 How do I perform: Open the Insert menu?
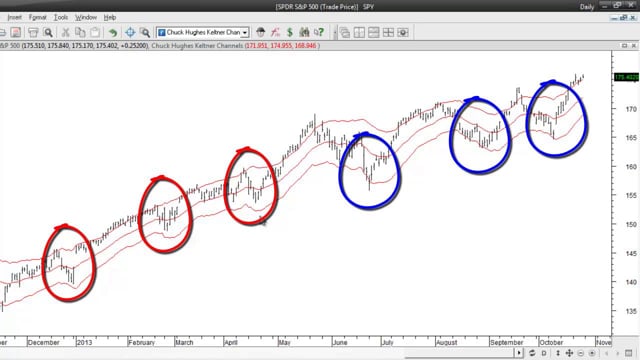pos(15,18)
